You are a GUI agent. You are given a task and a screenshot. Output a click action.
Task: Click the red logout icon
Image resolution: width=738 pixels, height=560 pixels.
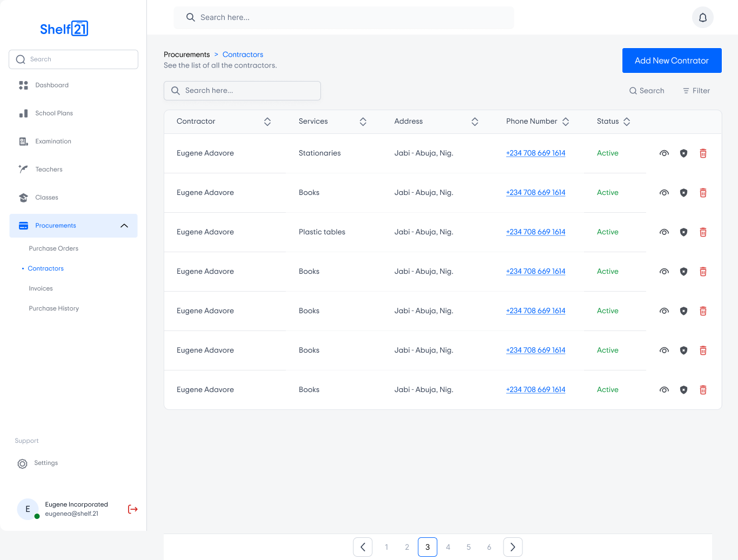pyautogui.click(x=133, y=509)
